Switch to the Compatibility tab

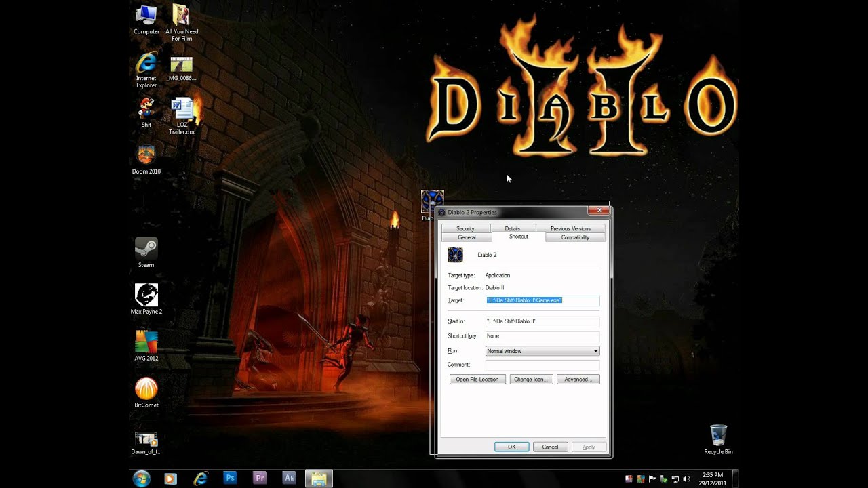pyautogui.click(x=575, y=237)
